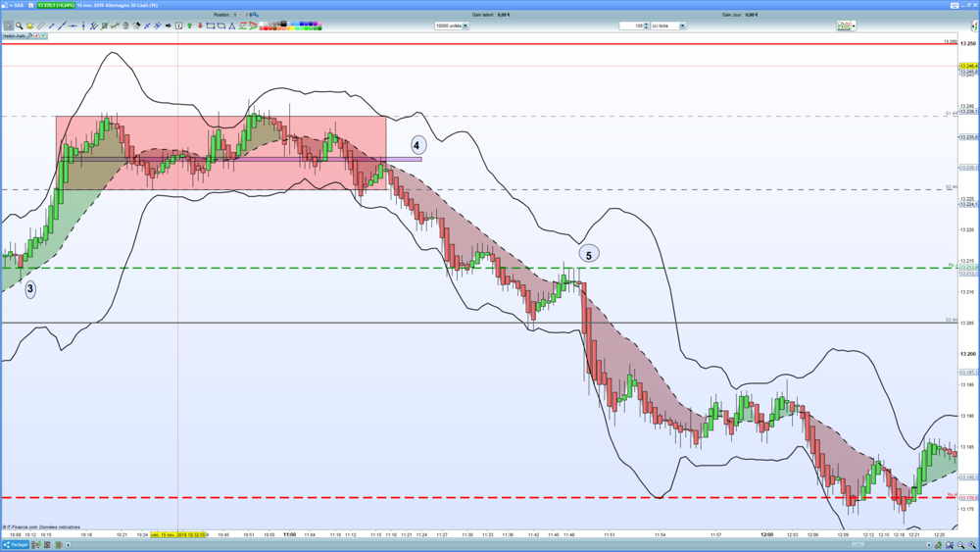This screenshot has height=552, width=980.
Task: Open the Heikin-Ashi wrench settings icon
Action: pos(29,36)
